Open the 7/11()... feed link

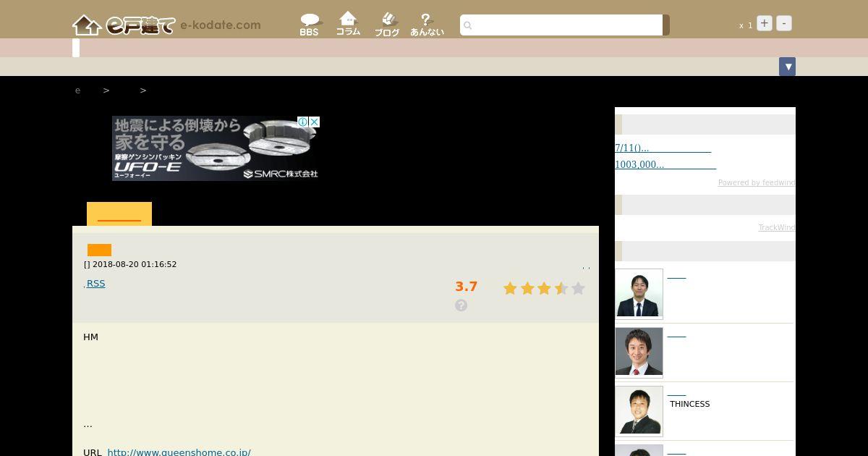coord(663,148)
